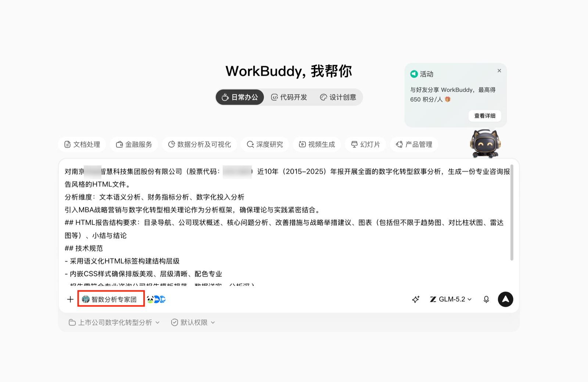
Task: Click the green 活动 megaphone icon
Action: 414,74
